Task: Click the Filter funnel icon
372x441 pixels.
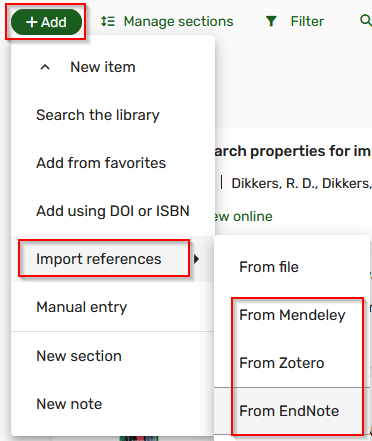Action: 271,22
